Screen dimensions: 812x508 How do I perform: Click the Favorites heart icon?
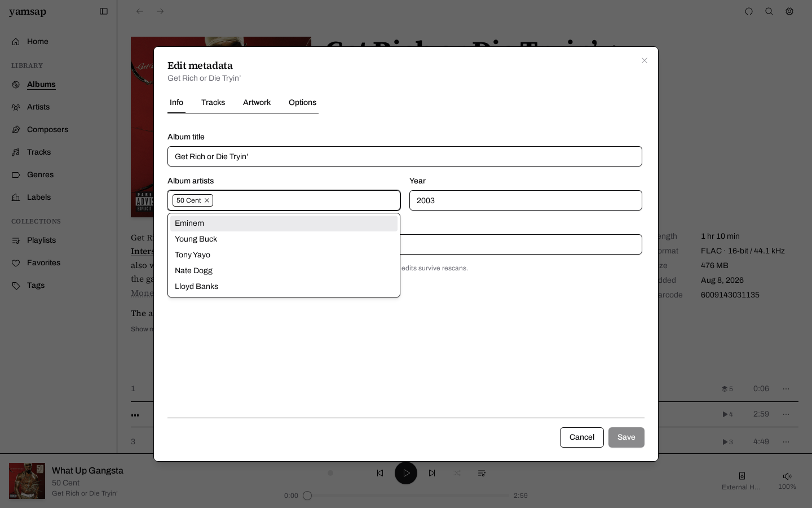pos(16,263)
